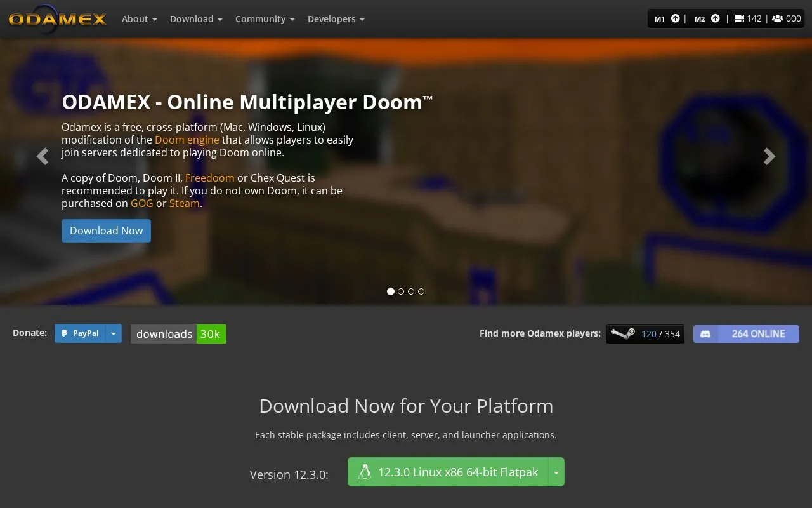
Task: Click the 'Donate:' label
Action: pyautogui.click(x=30, y=333)
